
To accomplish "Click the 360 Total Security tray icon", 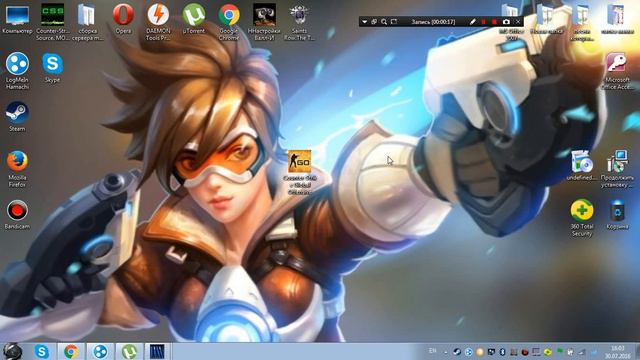I will pyautogui.click(x=548, y=351).
